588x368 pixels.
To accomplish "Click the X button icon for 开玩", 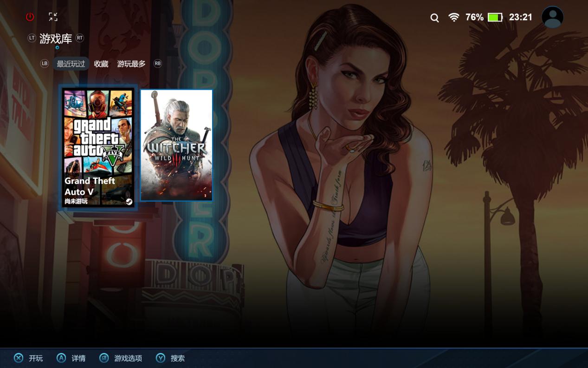I will [x=18, y=358].
